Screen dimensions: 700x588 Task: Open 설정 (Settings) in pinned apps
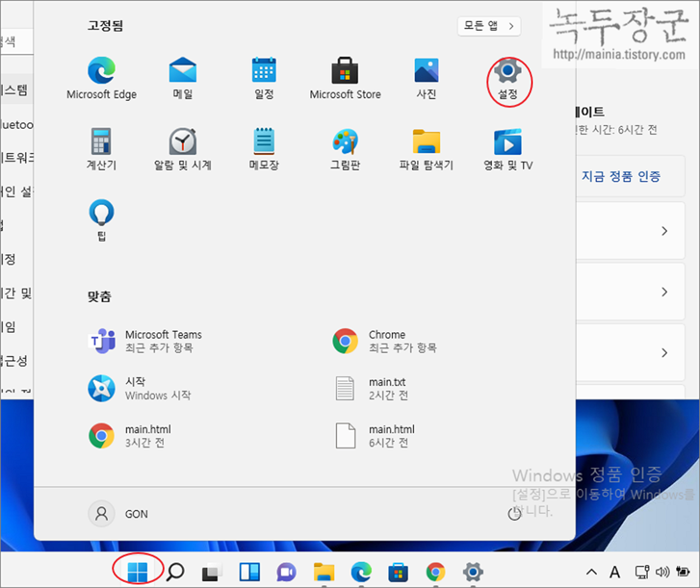coord(508,80)
